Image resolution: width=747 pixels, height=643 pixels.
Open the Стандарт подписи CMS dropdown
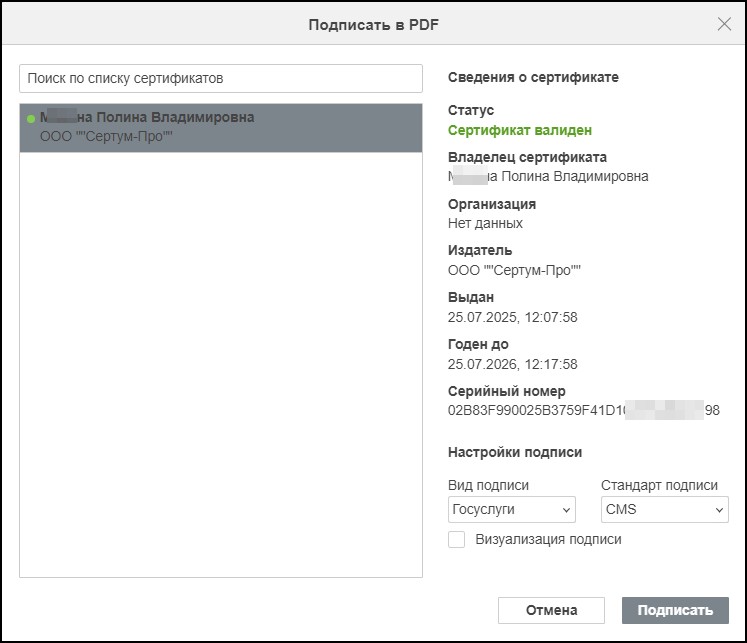click(x=665, y=509)
